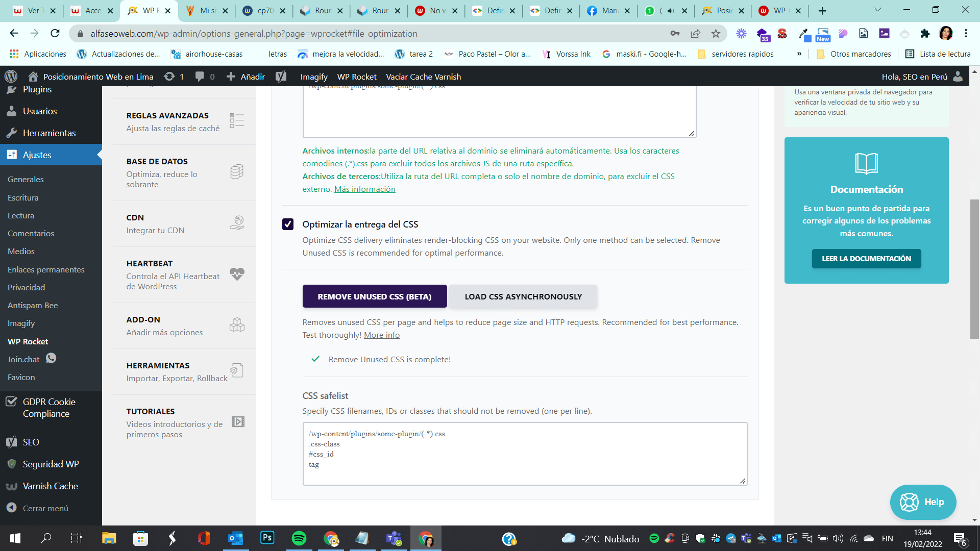This screenshot has width=980, height=551.
Task: Click the share page icon in address bar
Action: point(695,34)
